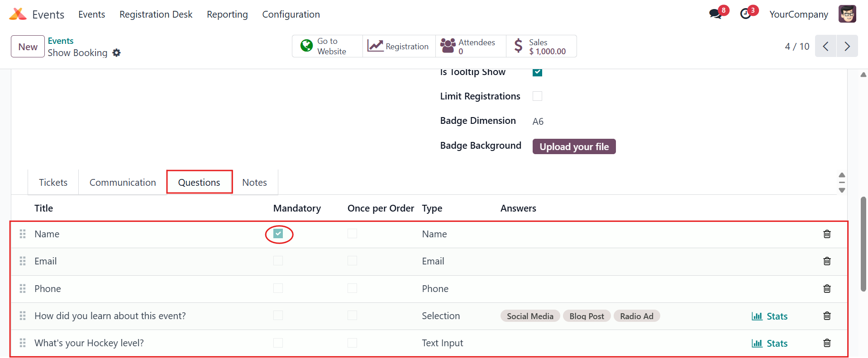Click the Attendees people icon
This screenshot has height=358, width=868.
[x=448, y=46]
